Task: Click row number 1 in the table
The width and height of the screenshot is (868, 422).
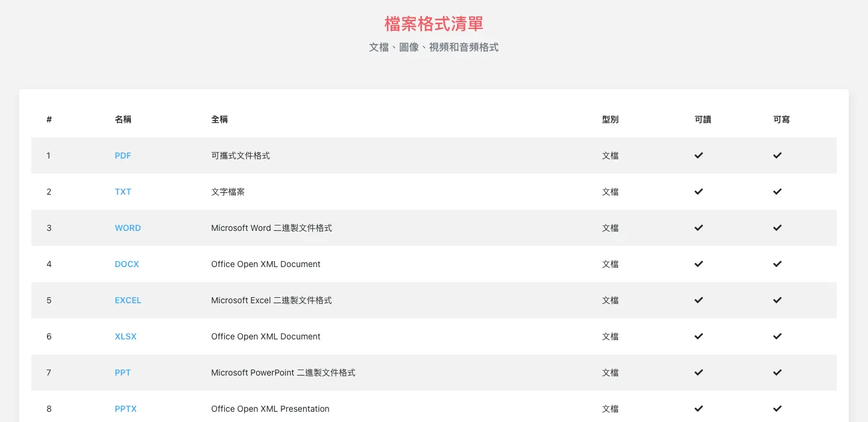Action: (x=49, y=156)
